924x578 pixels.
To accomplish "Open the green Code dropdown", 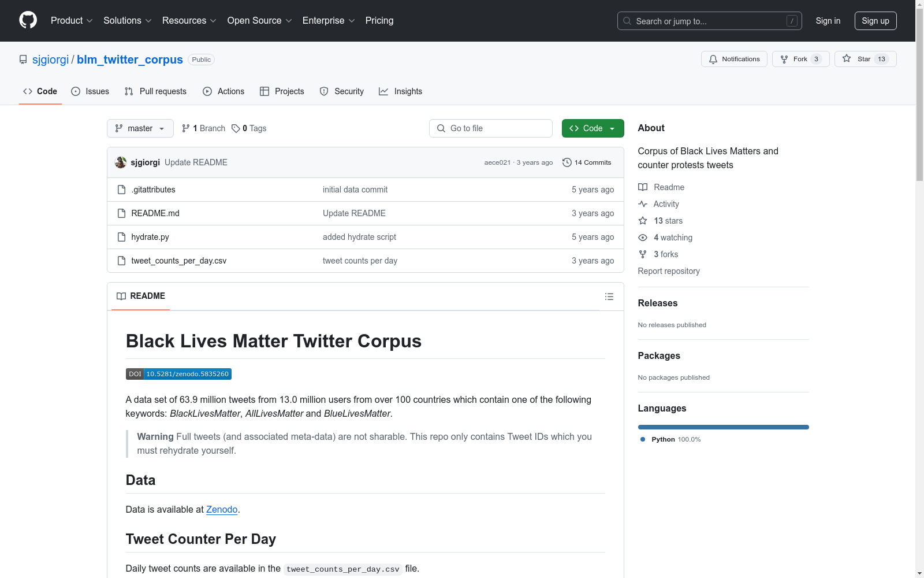I will pos(593,128).
